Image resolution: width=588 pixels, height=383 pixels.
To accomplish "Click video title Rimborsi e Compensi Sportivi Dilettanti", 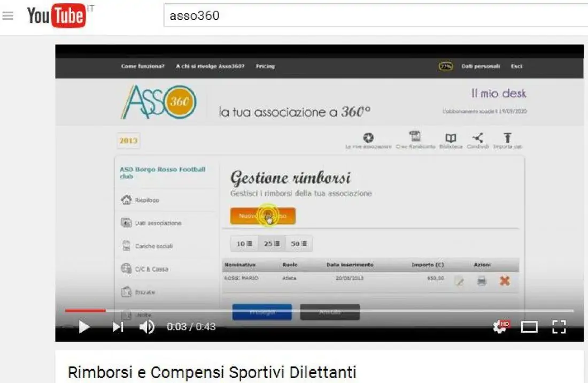I will (x=212, y=372).
